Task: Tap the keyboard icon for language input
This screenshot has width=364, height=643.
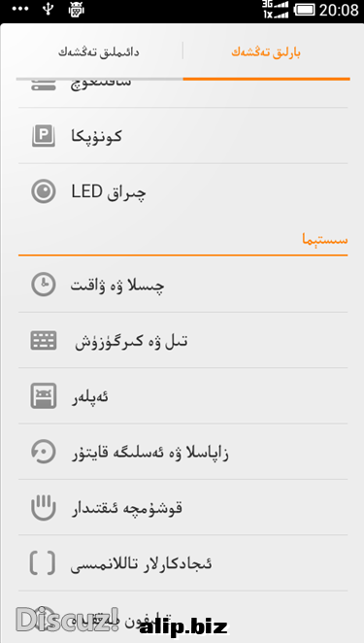Action: [x=44, y=340]
